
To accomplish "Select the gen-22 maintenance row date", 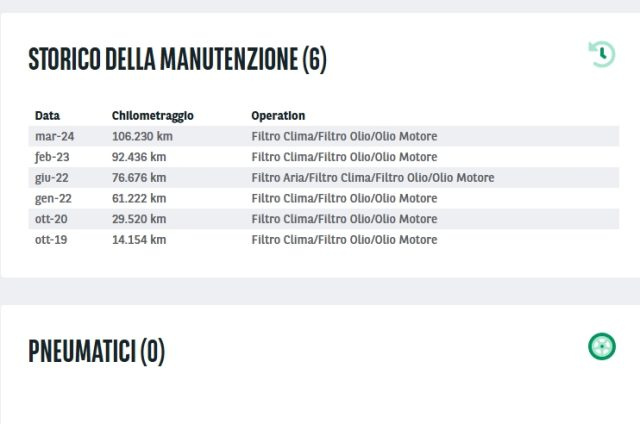I will click(x=53, y=199).
